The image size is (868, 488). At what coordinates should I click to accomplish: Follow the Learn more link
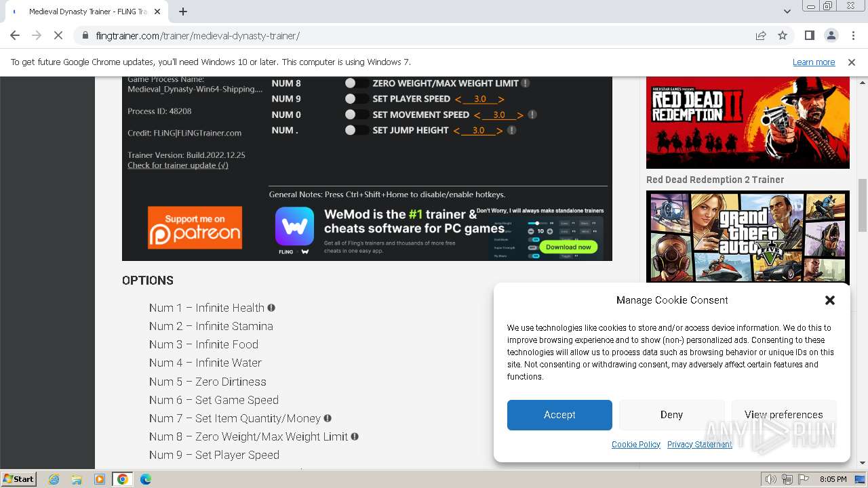(x=814, y=62)
